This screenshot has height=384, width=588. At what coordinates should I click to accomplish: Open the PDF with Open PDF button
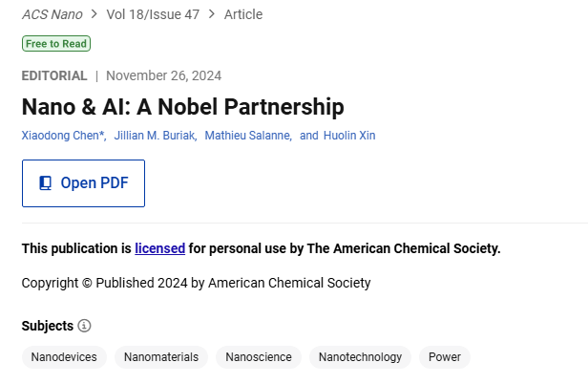pos(83,183)
